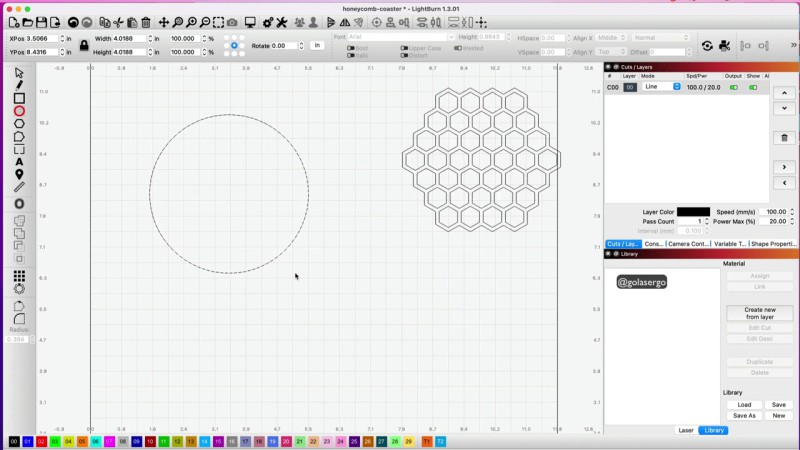This screenshot has width=800, height=450.
Task: Expand the hidden toolbar overflow chevron
Action: click(794, 45)
